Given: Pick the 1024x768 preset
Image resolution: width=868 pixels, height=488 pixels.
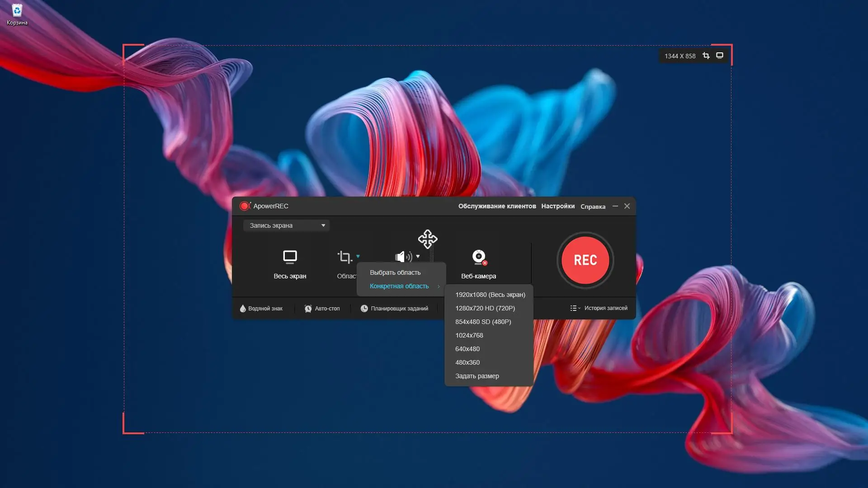Looking at the screenshot, I should click(469, 335).
